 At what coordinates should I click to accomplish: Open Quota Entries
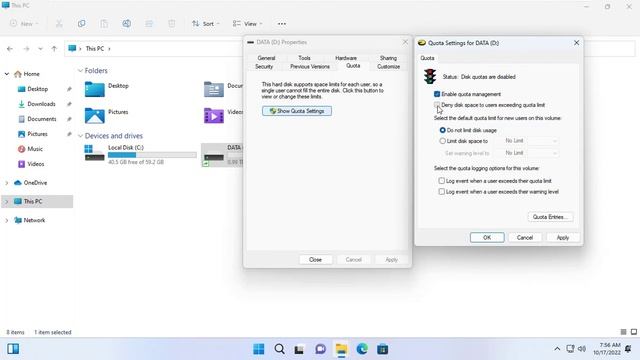(550, 217)
